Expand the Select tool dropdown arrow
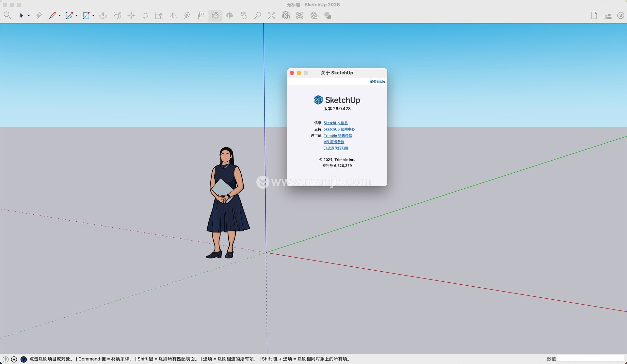 29,15
